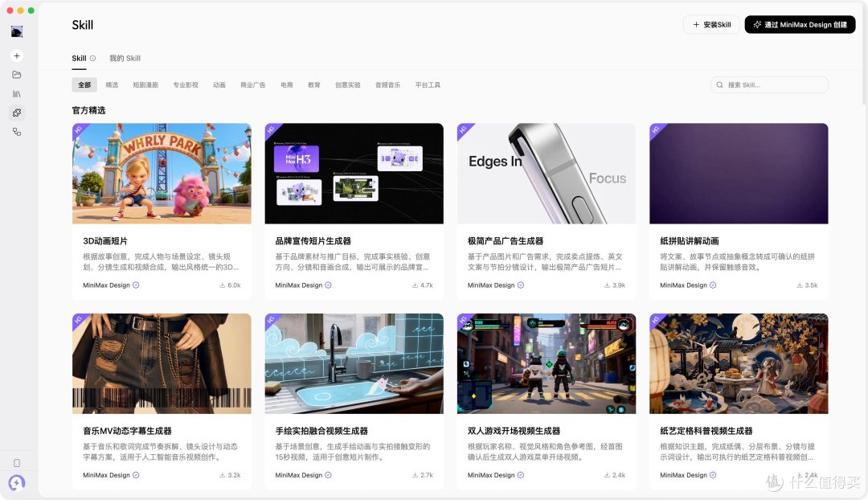The width and height of the screenshot is (868, 500).
Task: Select the 音频音乐 category filter
Action: pyautogui.click(x=387, y=84)
